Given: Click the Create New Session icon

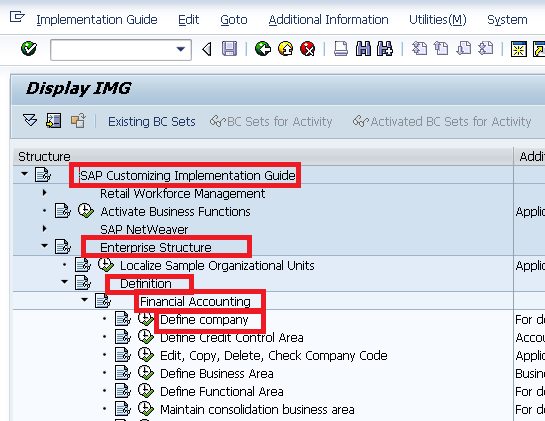Looking at the screenshot, I should (x=519, y=49).
